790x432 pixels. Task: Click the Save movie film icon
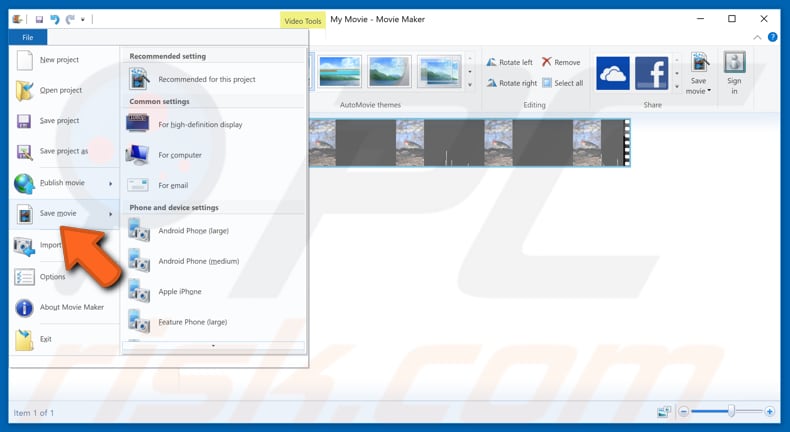click(x=24, y=214)
